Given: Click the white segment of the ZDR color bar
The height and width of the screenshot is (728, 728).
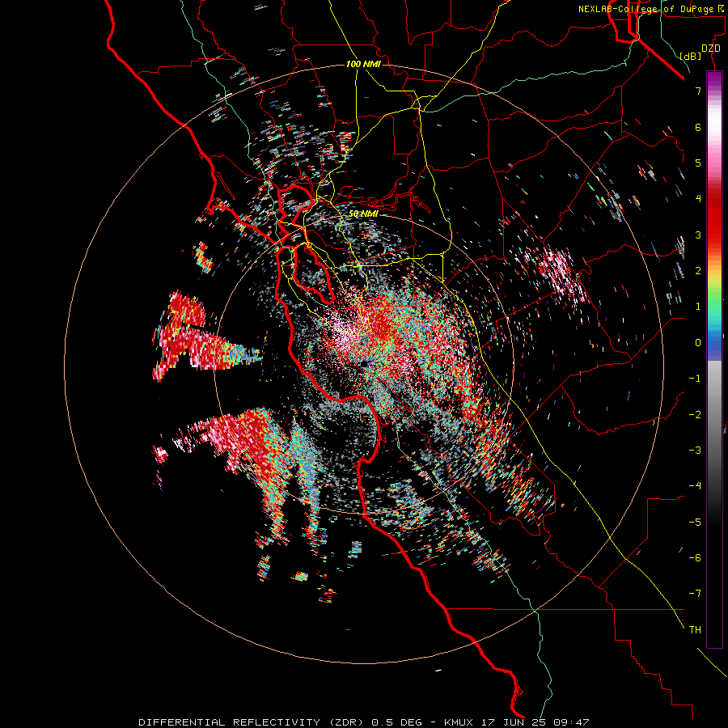Looking at the screenshot, I should pos(714,121).
